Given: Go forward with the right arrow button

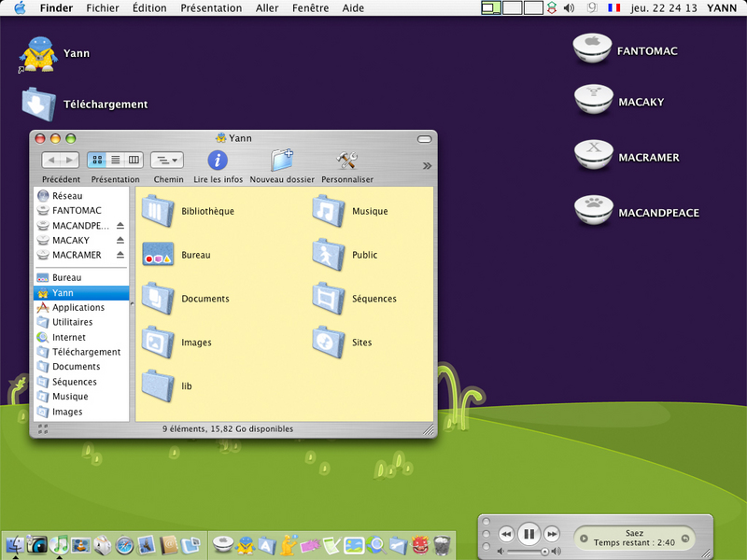Looking at the screenshot, I should click(x=69, y=160).
